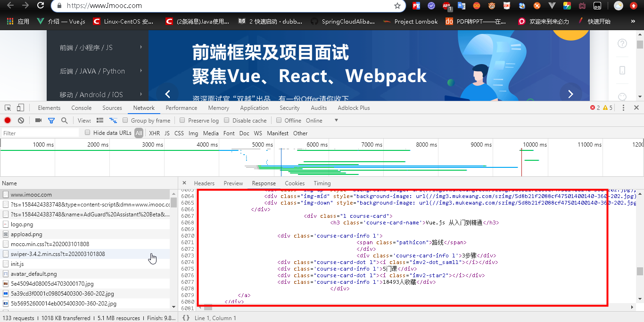Go forward with the browser forward arrow
This screenshot has height=322, width=644.
[25, 6]
